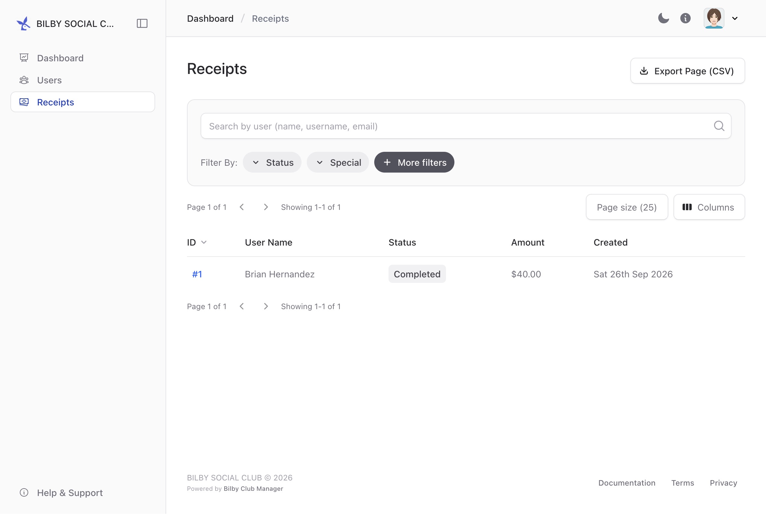This screenshot has width=766, height=532.
Task: Open the Bilby Club Manager link
Action: (x=253, y=489)
